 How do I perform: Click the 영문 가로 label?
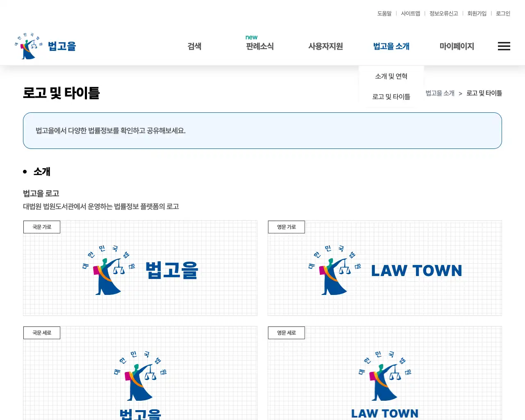(286, 227)
